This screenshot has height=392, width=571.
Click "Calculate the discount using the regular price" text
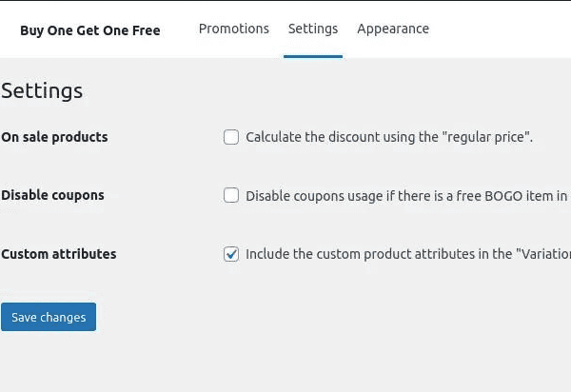pyautogui.click(x=389, y=137)
